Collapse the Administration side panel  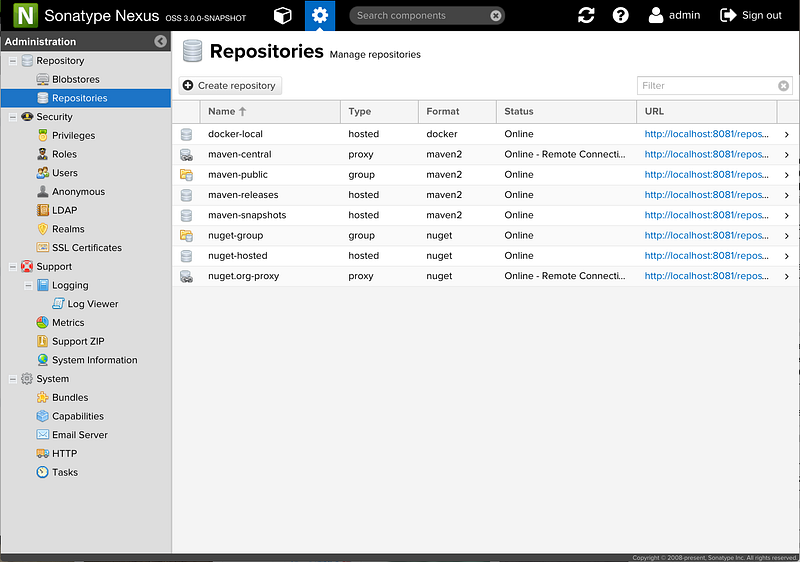point(160,41)
